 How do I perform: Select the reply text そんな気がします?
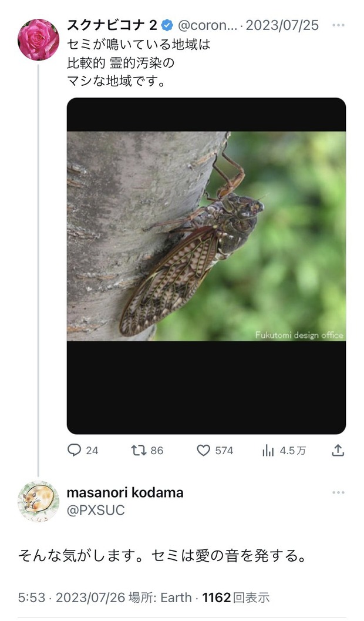point(161,555)
